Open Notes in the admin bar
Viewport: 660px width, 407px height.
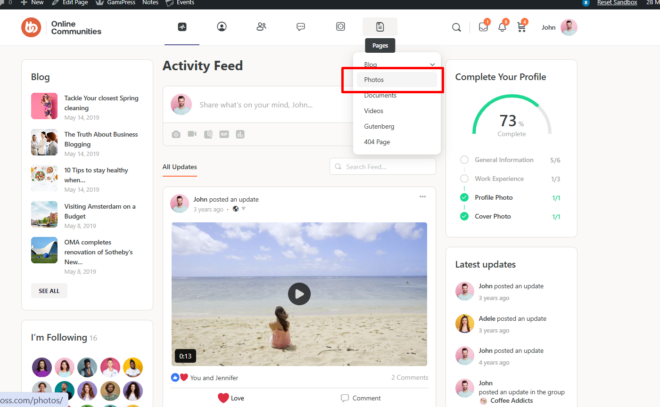150,3
